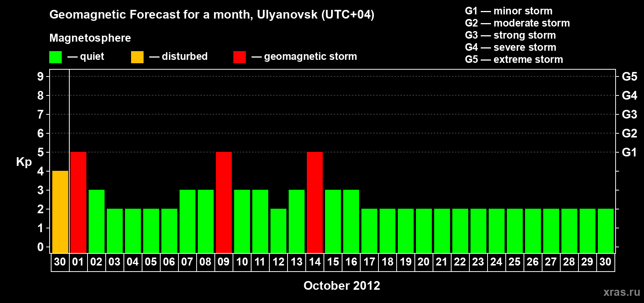This screenshot has height=303, width=644.
Task: Click the red geomagnetic storm legend swatch
Action: [x=239, y=57]
